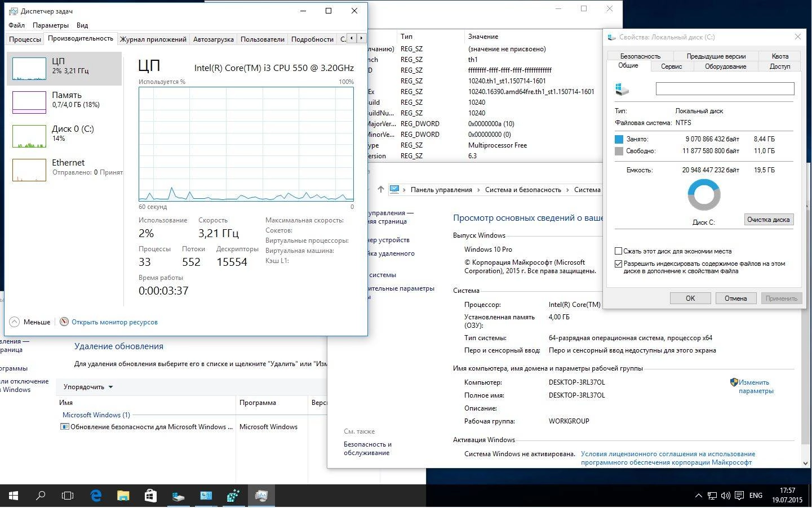Click the up arrow in Control Panel address bar
This screenshot has height=508, width=812.
pos(380,190)
